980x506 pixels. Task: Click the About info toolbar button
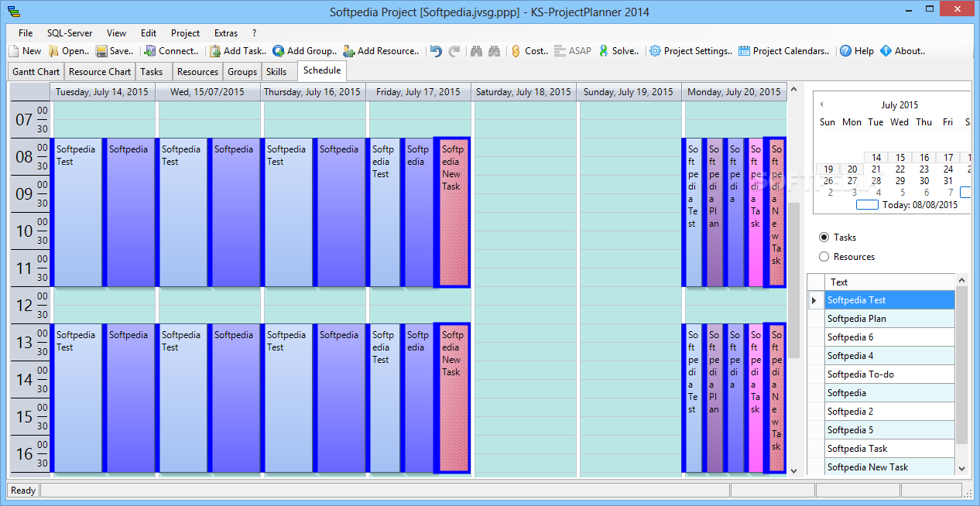point(903,51)
